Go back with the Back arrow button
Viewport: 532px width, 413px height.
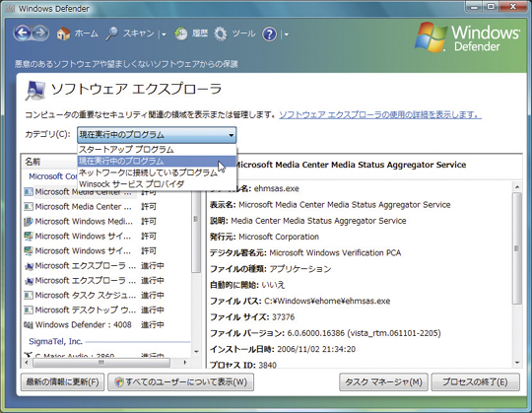pos(23,34)
